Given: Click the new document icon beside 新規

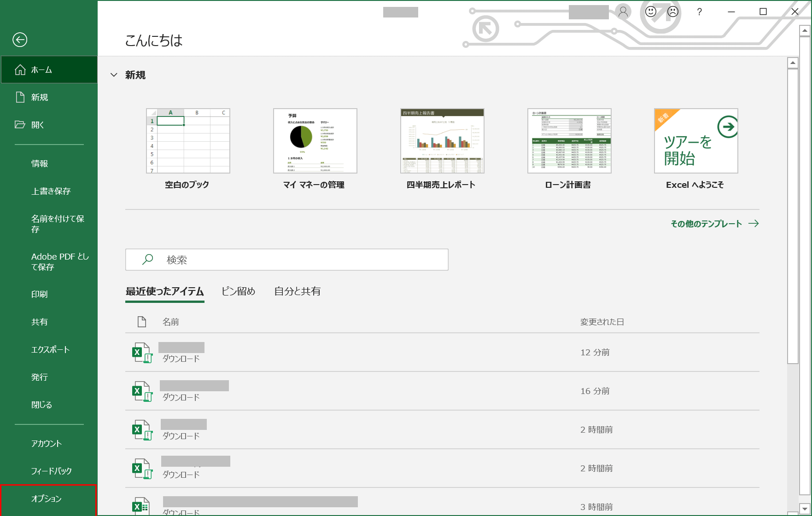Looking at the screenshot, I should (20, 97).
